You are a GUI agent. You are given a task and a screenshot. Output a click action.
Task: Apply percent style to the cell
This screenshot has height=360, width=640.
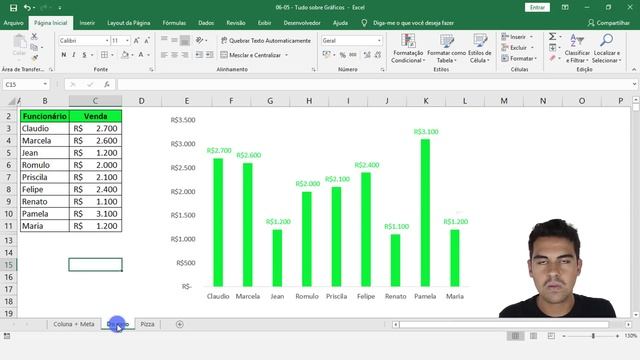click(x=343, y=55)
